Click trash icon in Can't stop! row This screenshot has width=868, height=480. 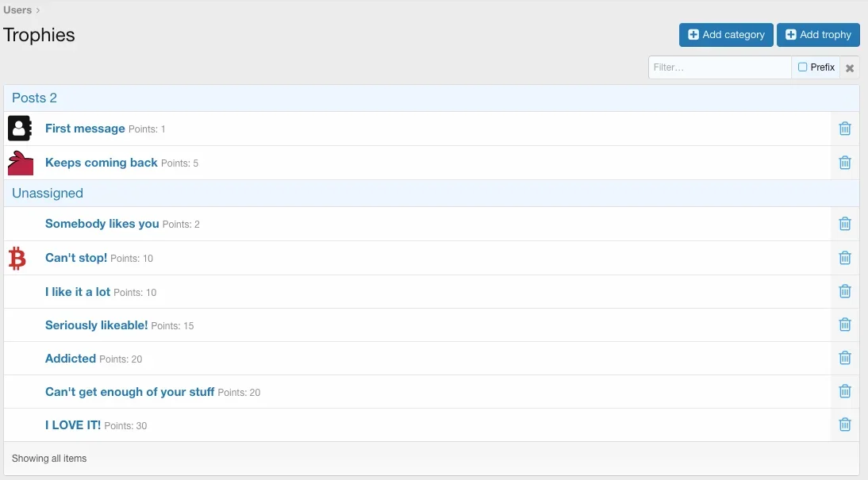(845, 258)
